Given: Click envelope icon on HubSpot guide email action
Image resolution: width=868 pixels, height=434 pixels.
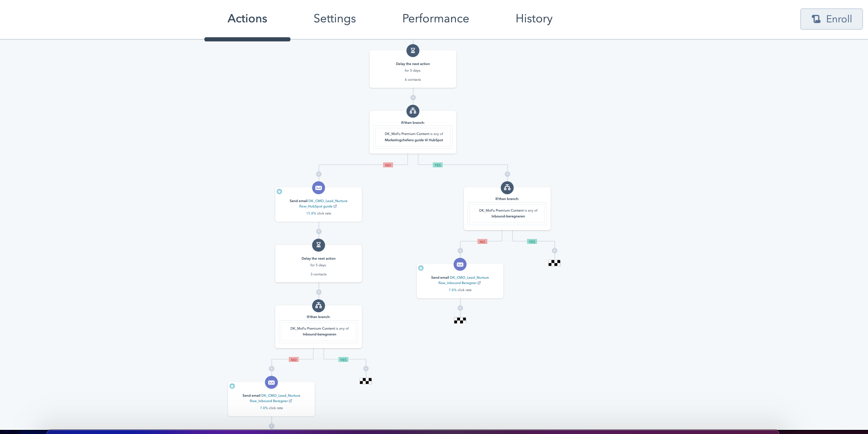Looking at the screenshot, I should 318,188.
